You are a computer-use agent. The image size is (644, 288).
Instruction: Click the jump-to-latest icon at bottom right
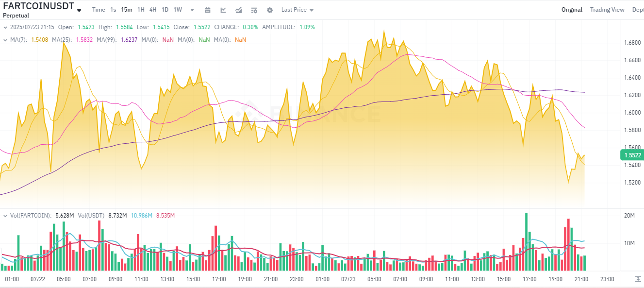click(638, 279)
